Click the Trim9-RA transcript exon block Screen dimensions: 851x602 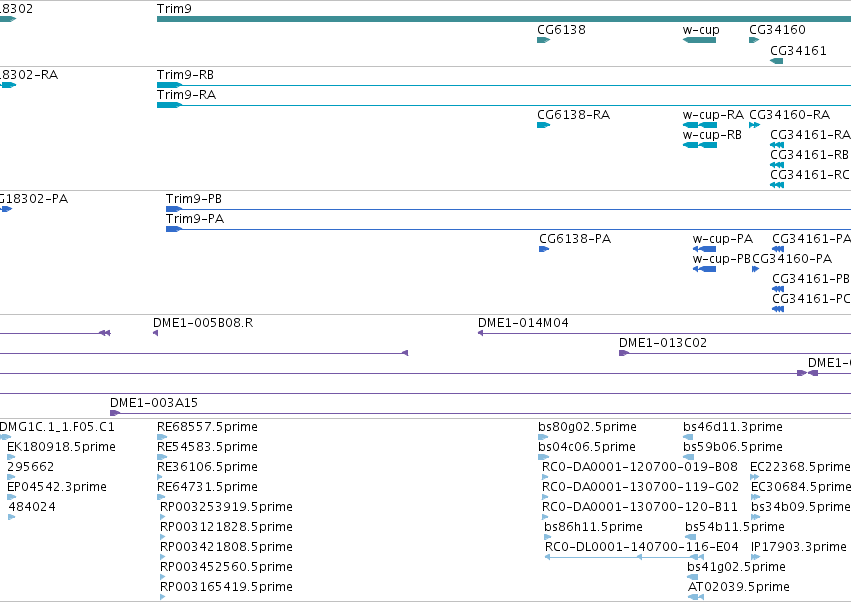click(169, 105)
